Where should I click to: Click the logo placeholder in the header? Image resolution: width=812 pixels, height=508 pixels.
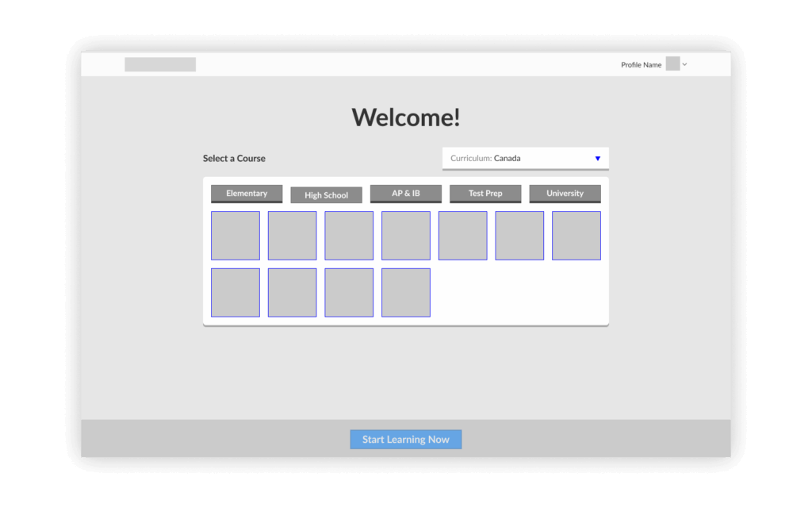(160, 64)
